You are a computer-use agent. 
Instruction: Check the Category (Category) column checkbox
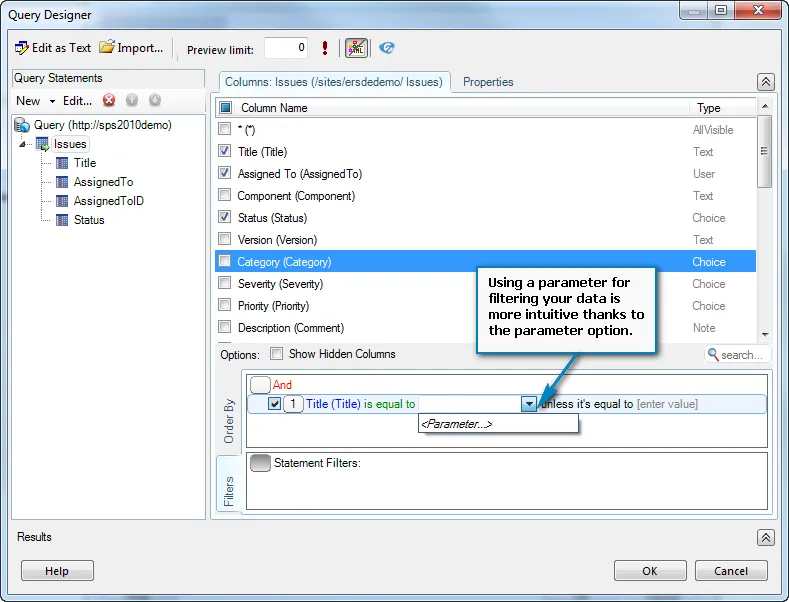pyautogui.click(x=225, y=262)
